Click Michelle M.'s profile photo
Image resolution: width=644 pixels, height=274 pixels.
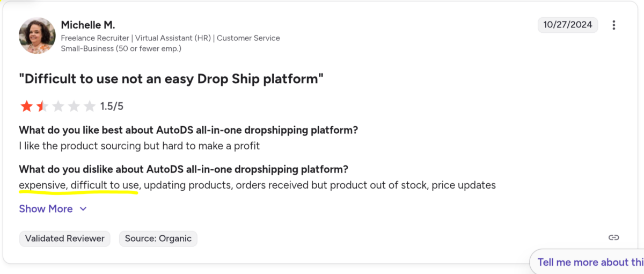[x=37, y=36]
